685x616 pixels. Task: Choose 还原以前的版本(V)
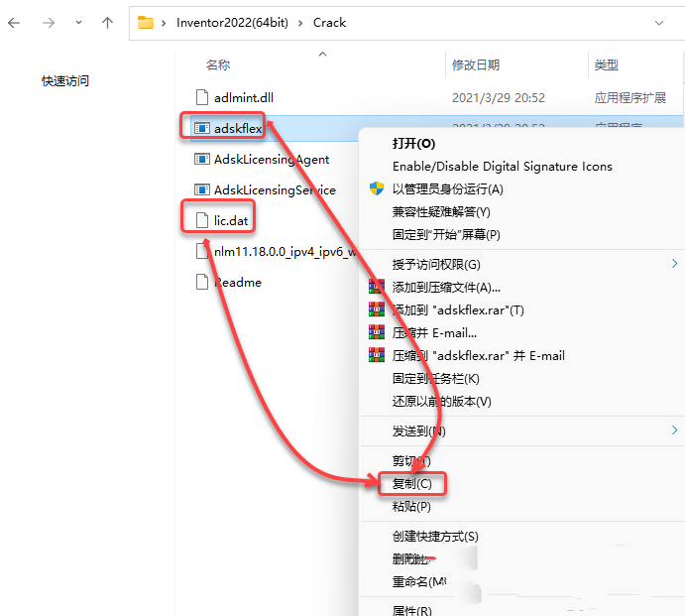pos(442,401)
